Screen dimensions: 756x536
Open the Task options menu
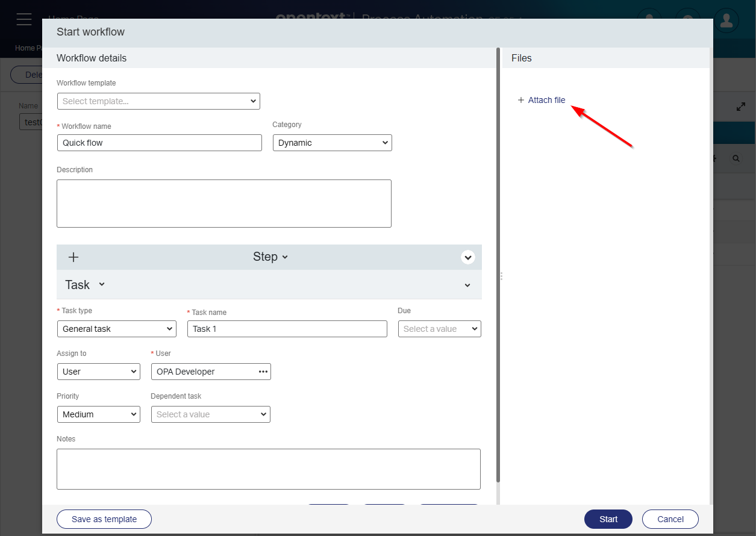86,285
